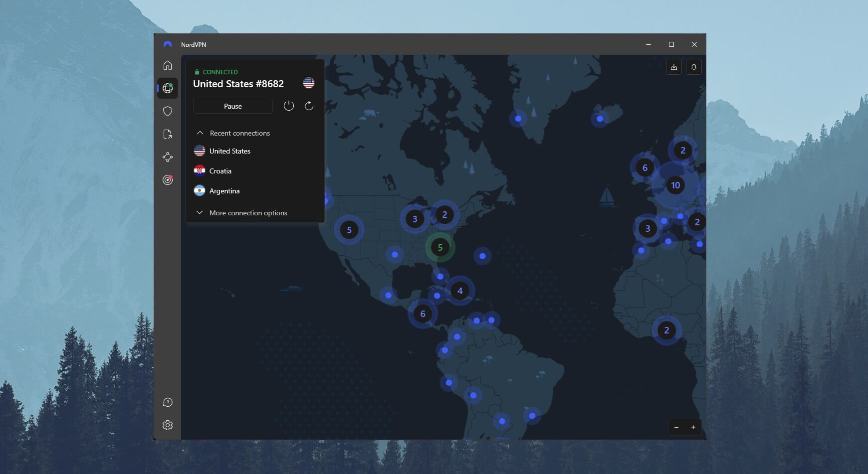This screenshot has height=474, width=868.
Task: Click the US flag next to server name
Action: coord(309,83)
